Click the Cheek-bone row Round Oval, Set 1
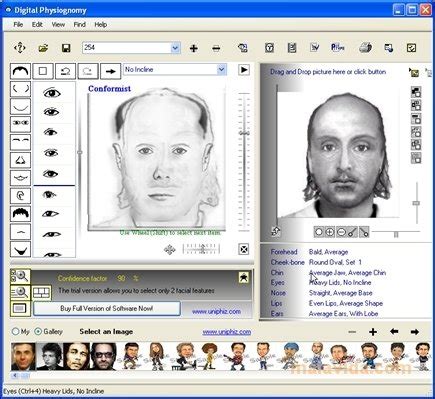This screenshot has width=435, height=399. (316, 262)
